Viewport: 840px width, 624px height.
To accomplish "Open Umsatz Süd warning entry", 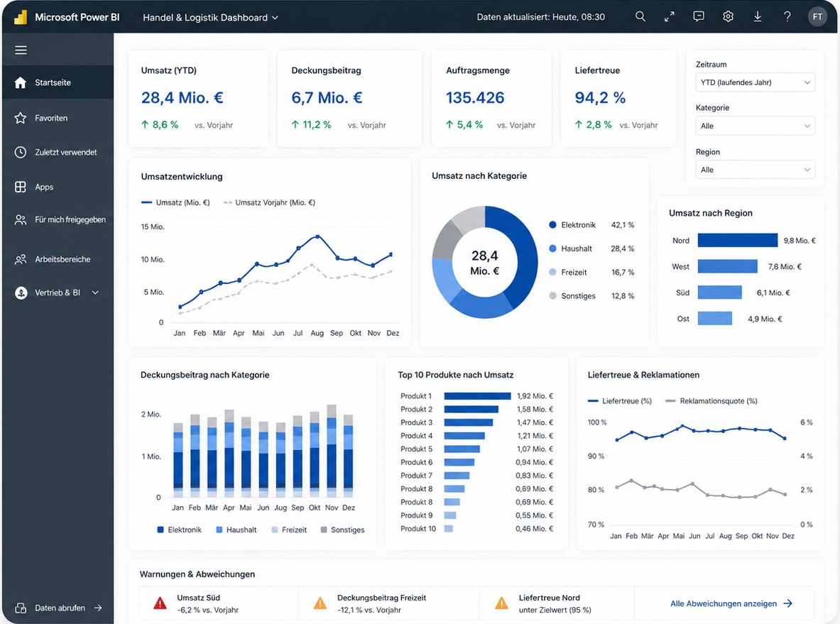I will pos(219,603).
